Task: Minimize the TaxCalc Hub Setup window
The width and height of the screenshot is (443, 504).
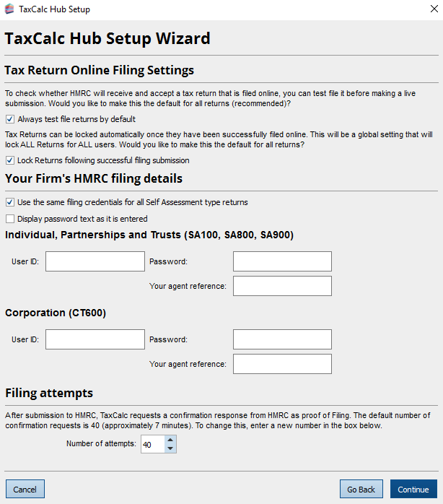Action: tap(360, 9)
